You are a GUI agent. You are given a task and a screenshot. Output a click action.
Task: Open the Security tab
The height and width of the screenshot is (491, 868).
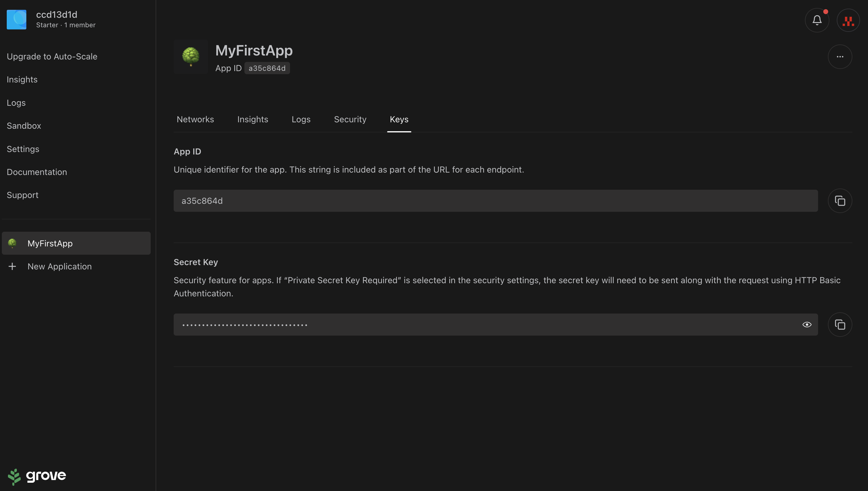[x=350, y=119]
